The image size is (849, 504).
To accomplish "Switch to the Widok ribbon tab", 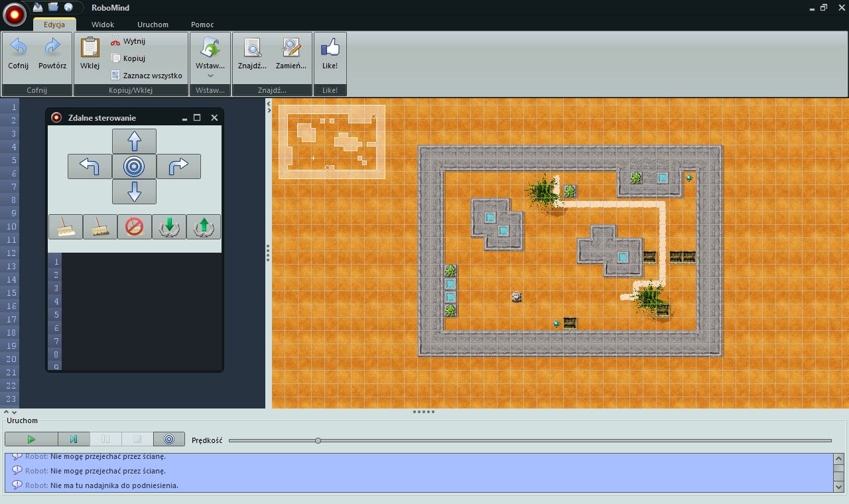I will tap(103, 25).
